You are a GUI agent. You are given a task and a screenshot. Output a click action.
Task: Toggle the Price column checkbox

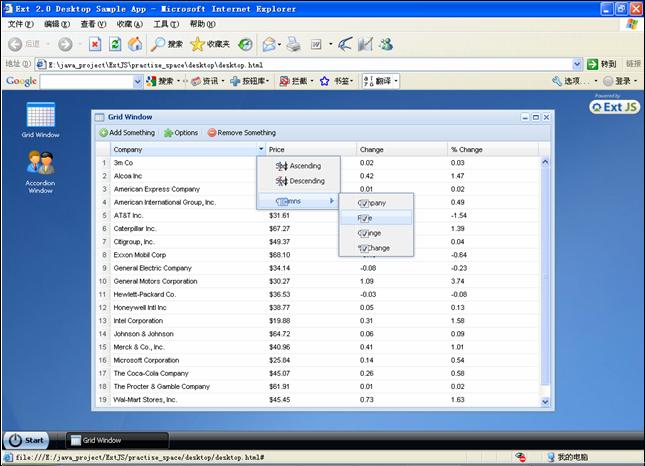pos(364,218)
